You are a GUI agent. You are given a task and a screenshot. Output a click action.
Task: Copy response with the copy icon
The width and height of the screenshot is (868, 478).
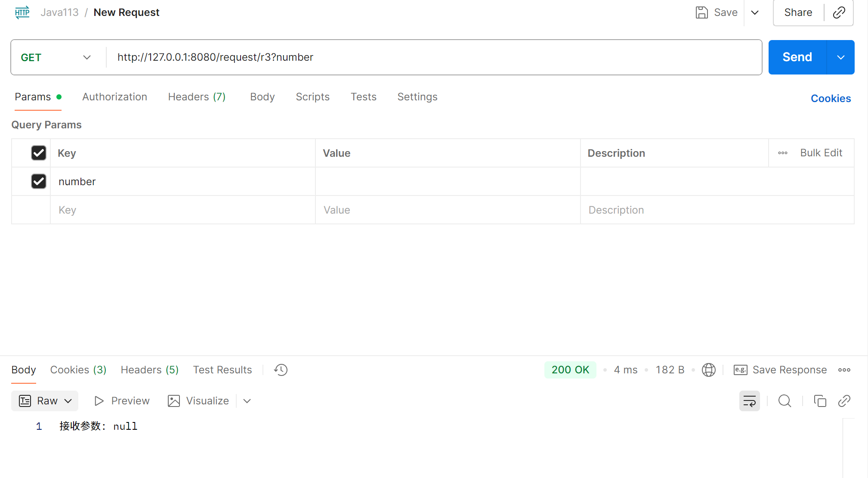pos(820,401)
